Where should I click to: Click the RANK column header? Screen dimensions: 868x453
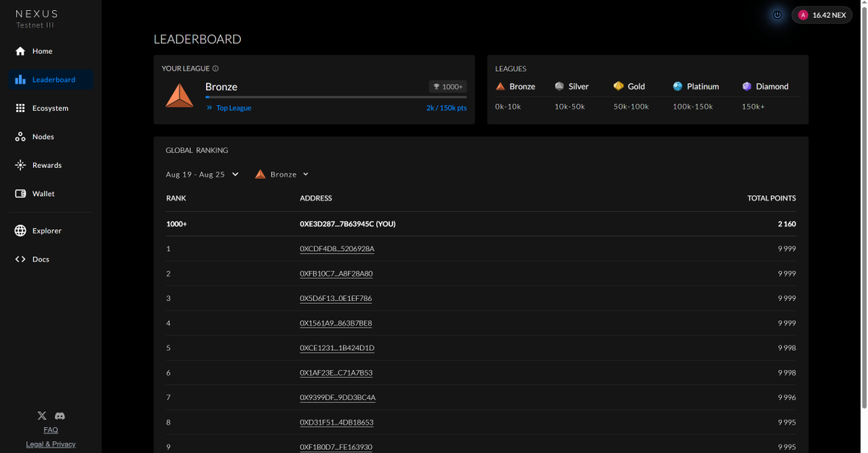[x=176, y=198]
